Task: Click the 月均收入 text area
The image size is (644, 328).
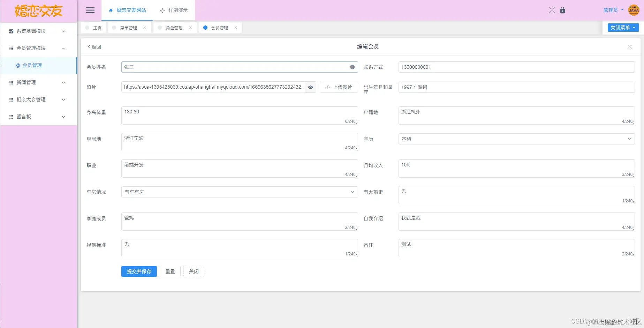Action: pos(516,169)
